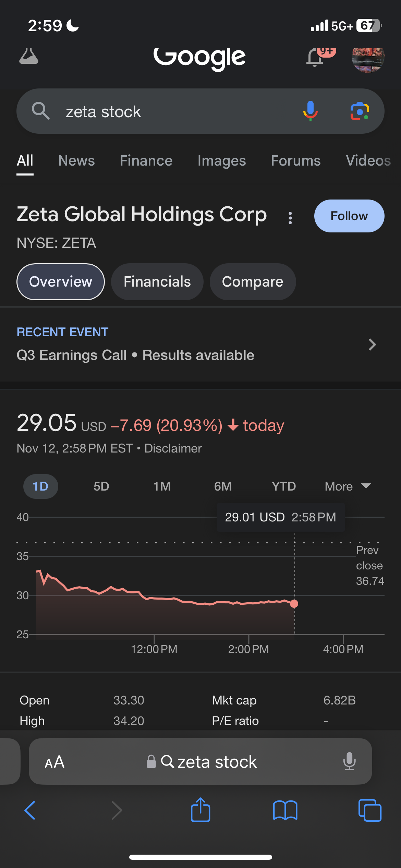Tap the battery indicator in status bar
Image resolution: width=401 pixels, height=868 pixels.
pos(369,25)
